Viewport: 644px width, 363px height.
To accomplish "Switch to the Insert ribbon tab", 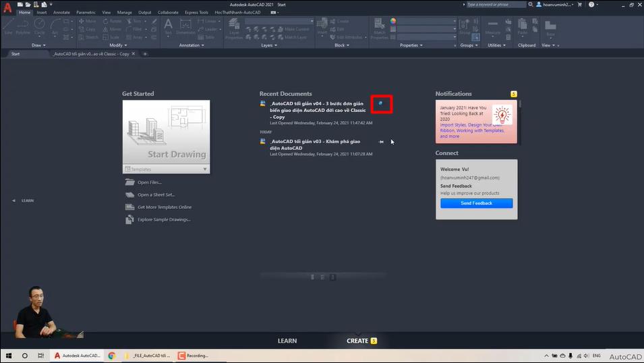I will (x=42, y=12).
